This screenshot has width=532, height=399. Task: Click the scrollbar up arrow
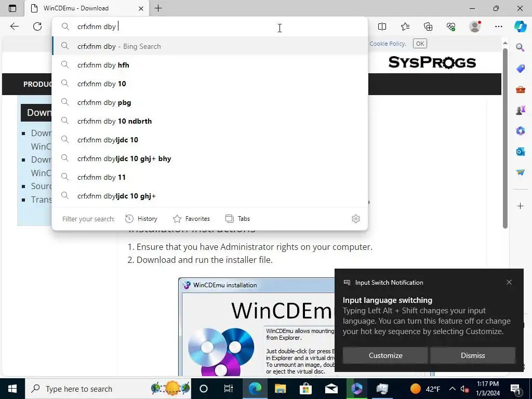tap(505, 43)
